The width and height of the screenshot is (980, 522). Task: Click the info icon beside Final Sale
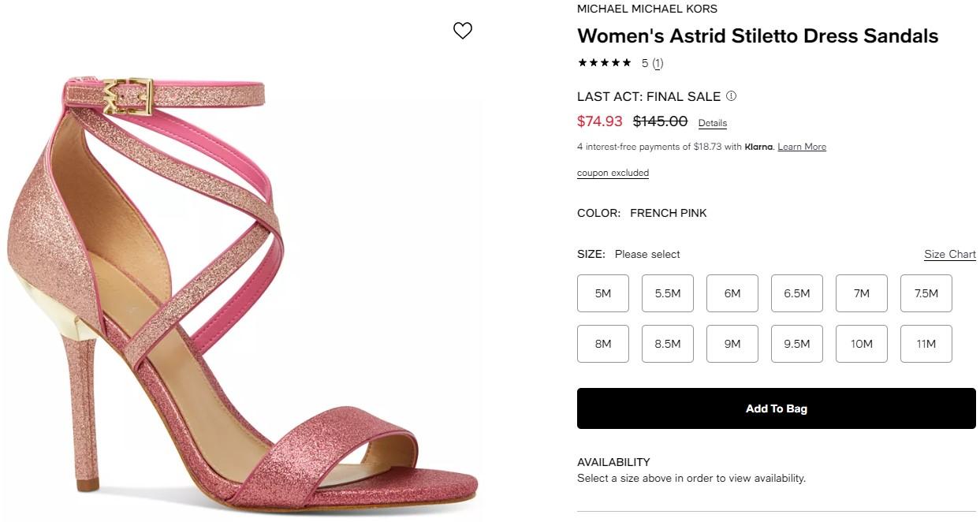pos(731,96)
